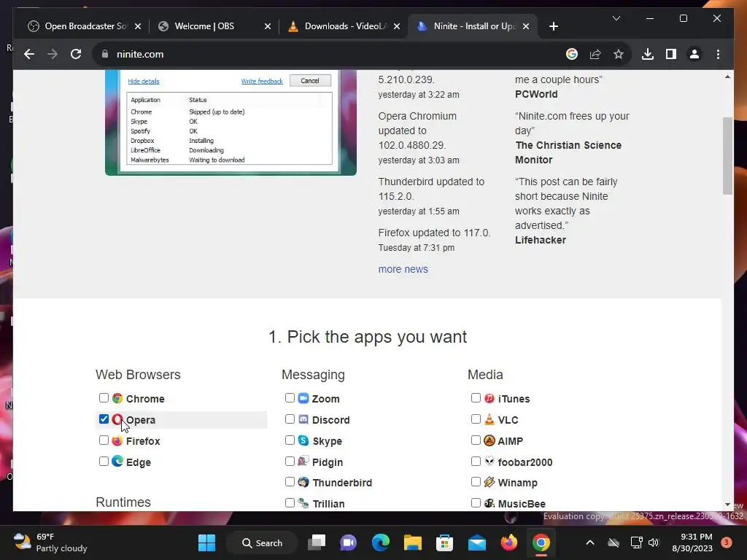Go back to the previous page
This screenshot has width=747, height=560.
click(29, 54)
